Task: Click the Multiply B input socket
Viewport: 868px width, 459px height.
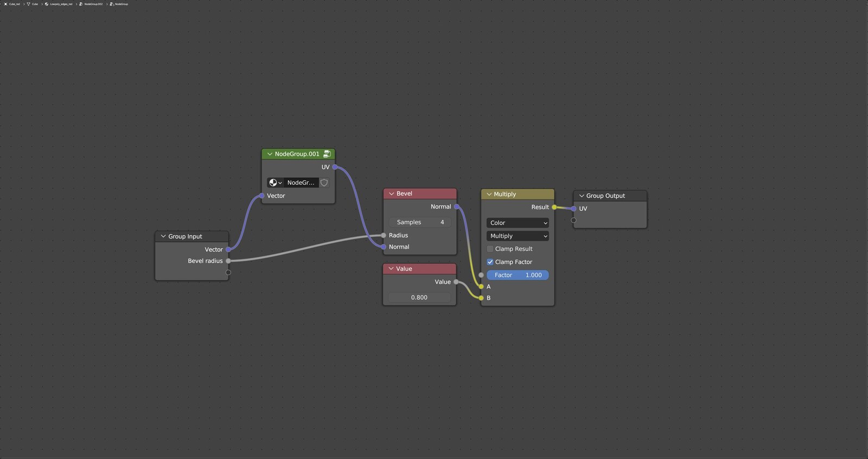Action: click(x=481, y=298)
